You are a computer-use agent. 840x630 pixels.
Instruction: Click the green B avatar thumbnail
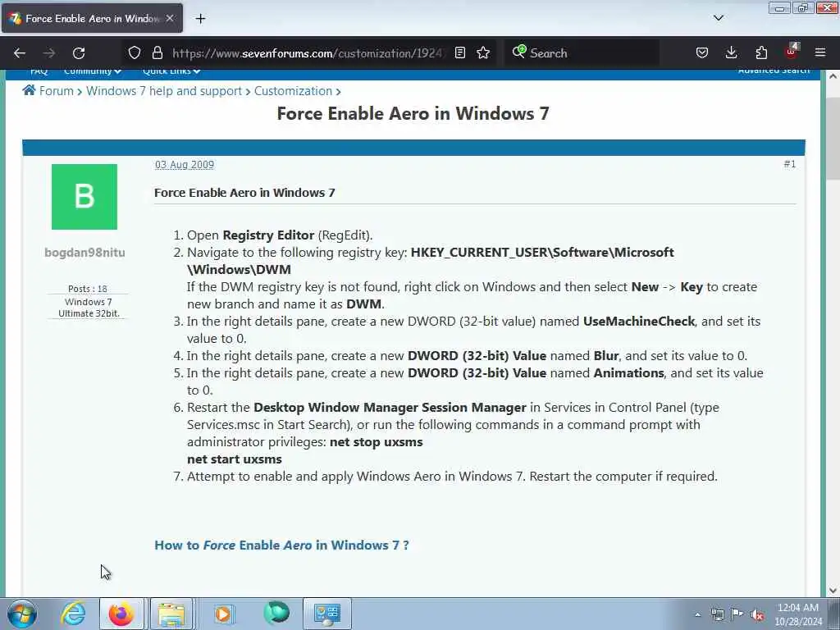coord(84,197)
